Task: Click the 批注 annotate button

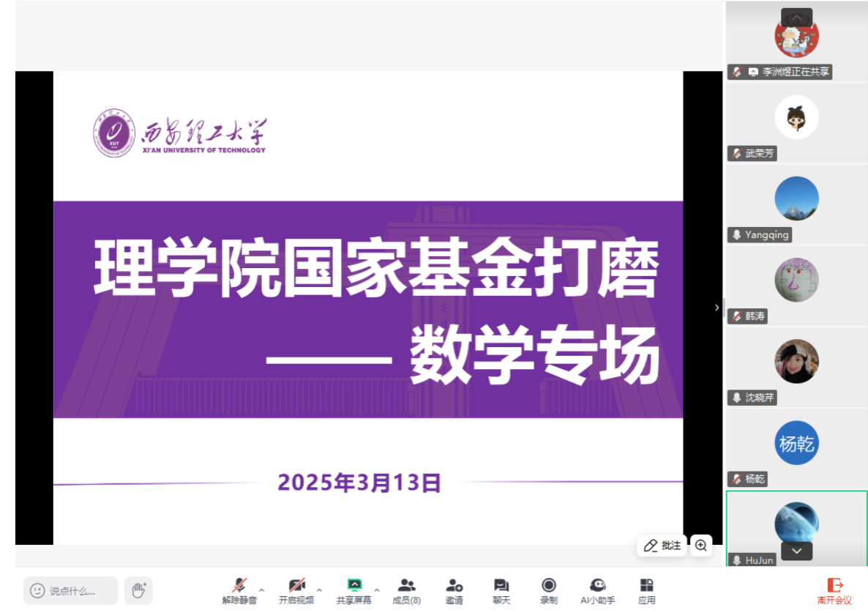Action: click(x=662, y=546)
